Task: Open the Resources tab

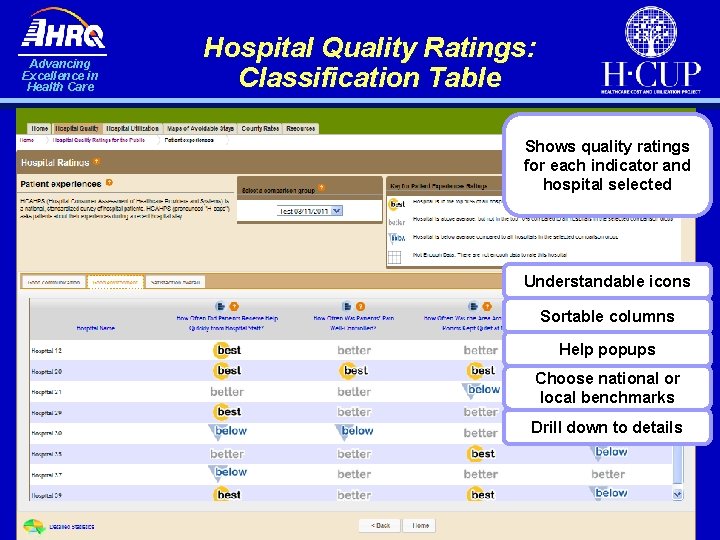Action: click(300, 129)
